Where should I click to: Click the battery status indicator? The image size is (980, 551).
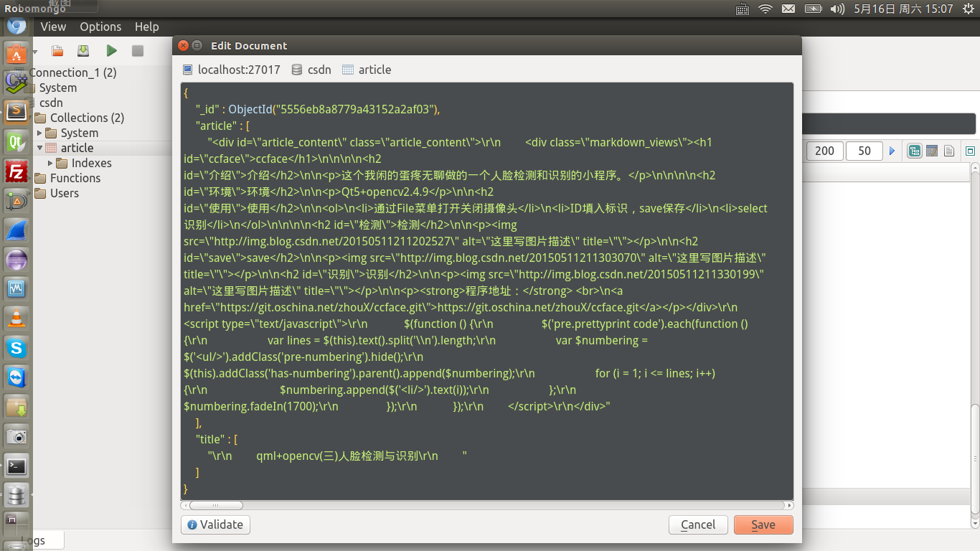pos(812,9)
